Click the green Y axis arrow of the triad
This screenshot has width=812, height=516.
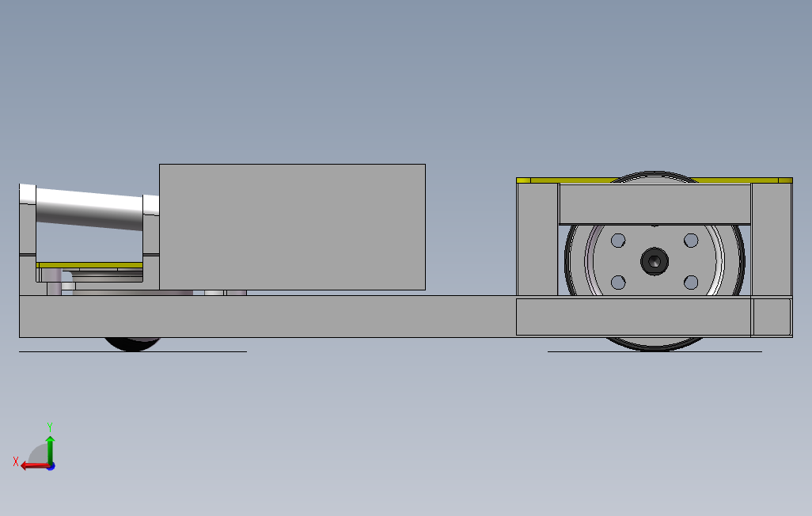[50, 450]
